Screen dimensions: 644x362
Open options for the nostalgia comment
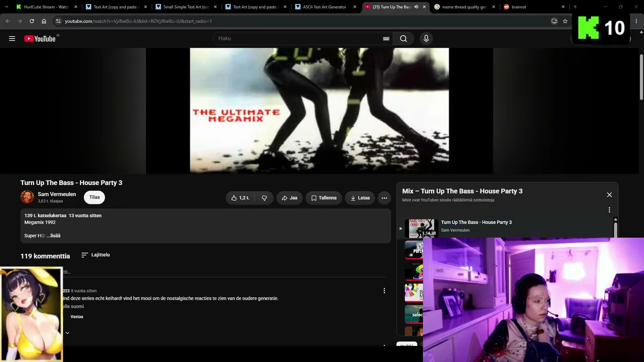click(x=384, y=291)
